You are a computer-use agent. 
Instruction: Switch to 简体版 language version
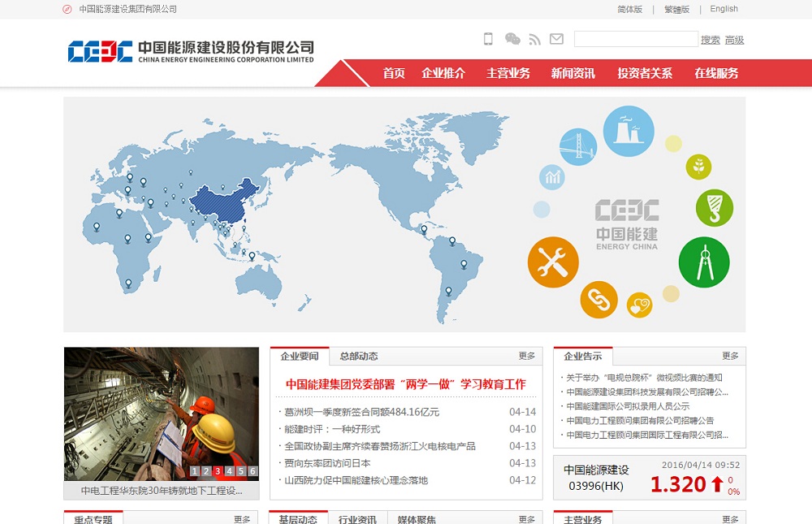coord(630,9)
